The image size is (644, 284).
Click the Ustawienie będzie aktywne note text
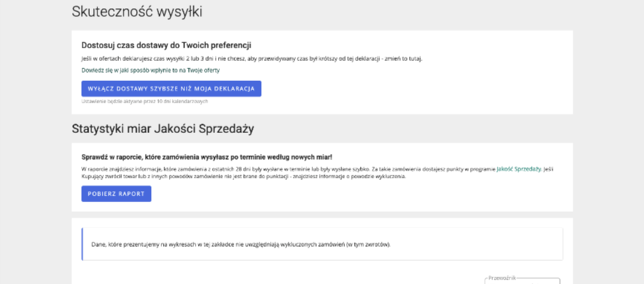click(144, 101)
